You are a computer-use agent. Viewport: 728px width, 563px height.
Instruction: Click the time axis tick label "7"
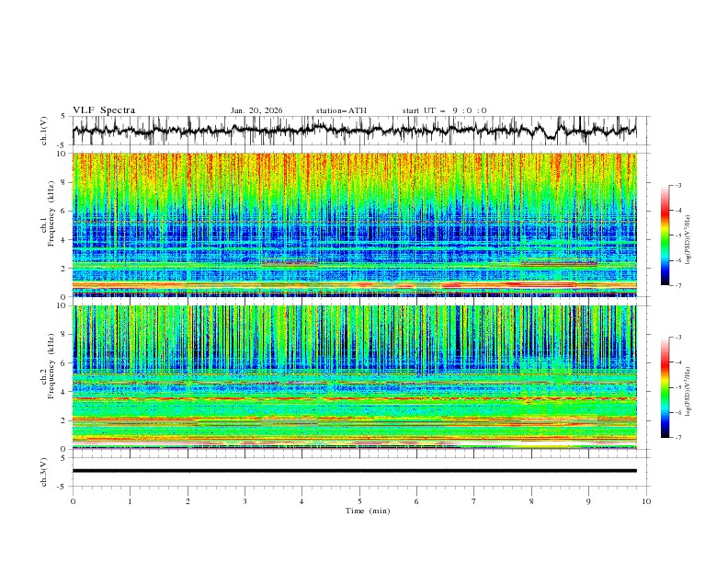pyautogui.click(x=474, y=501)
